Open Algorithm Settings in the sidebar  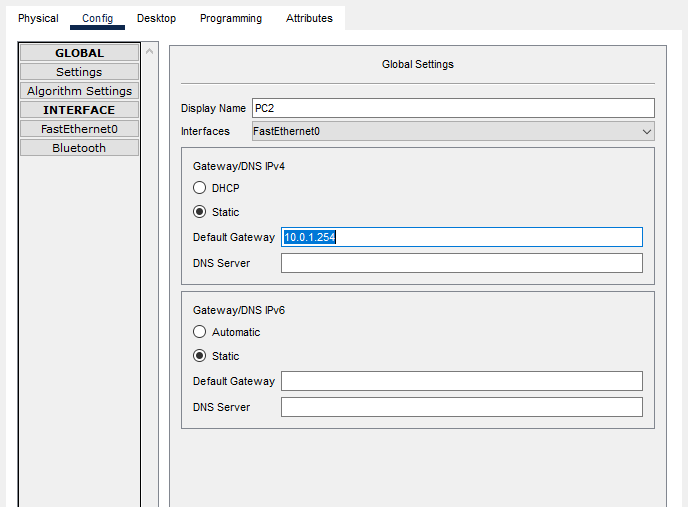[79, 91]
